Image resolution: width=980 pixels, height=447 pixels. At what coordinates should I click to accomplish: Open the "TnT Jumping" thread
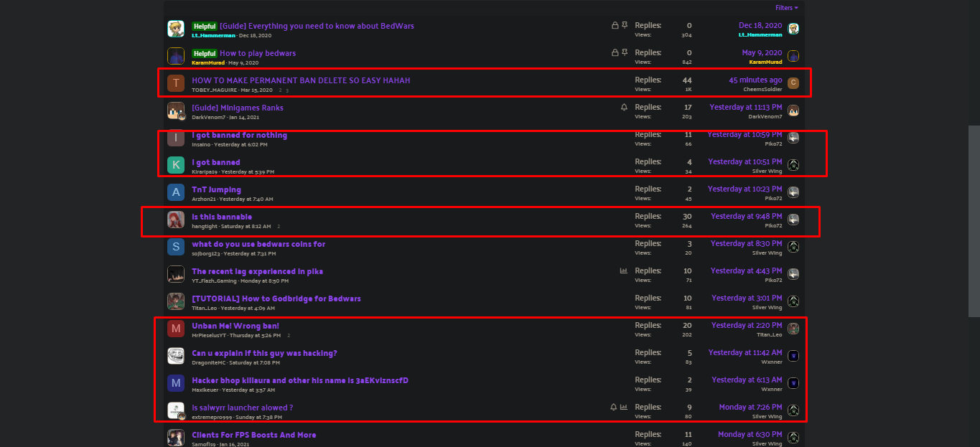tap(216, 189)
